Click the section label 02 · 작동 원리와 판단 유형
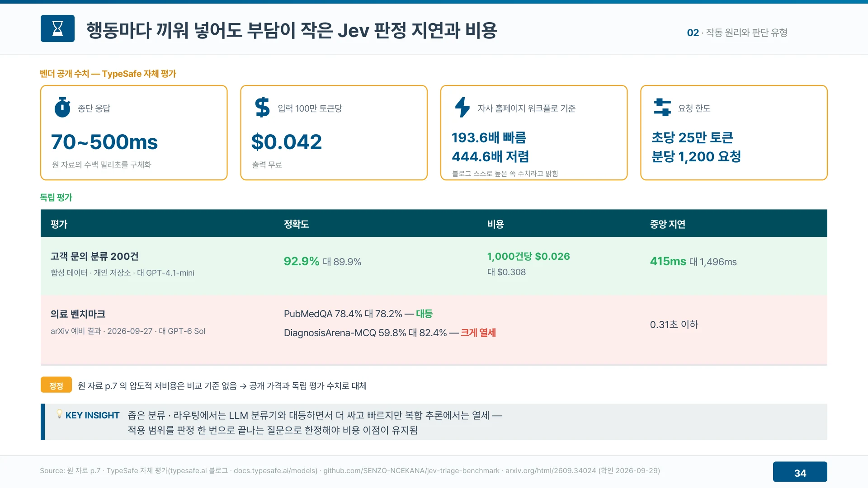 point(737,33)
